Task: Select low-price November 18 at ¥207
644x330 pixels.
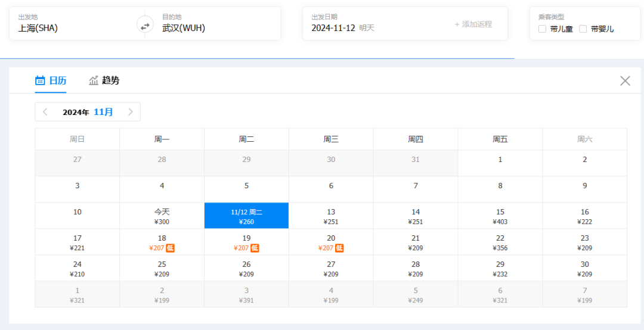Action: pos(162,242)
